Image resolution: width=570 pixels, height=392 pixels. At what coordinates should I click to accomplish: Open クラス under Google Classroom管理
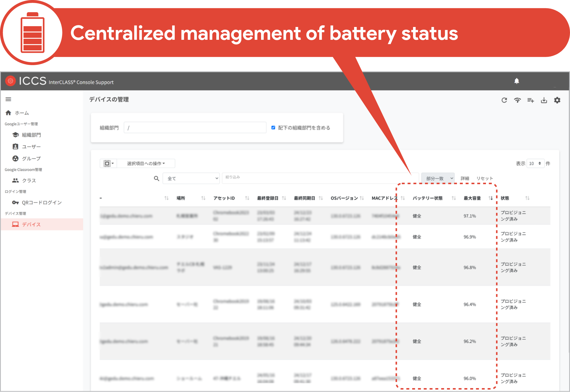pyautogui.click(x=29, y=180)
